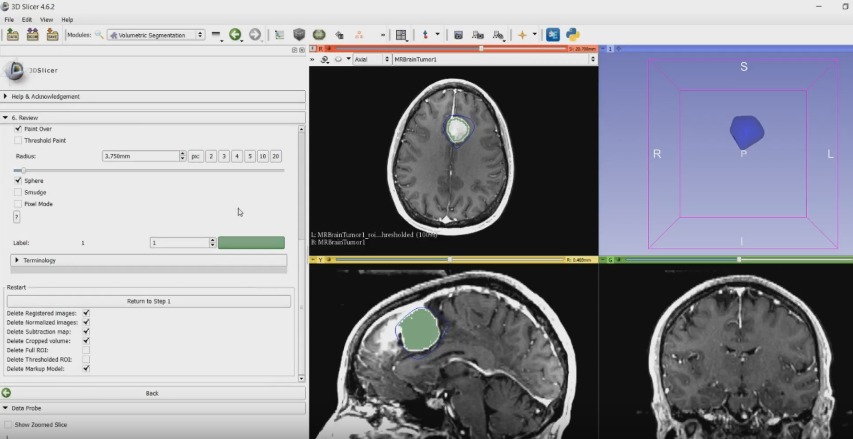Click the Radius 3.750mm input field

[x=140, y=156]
